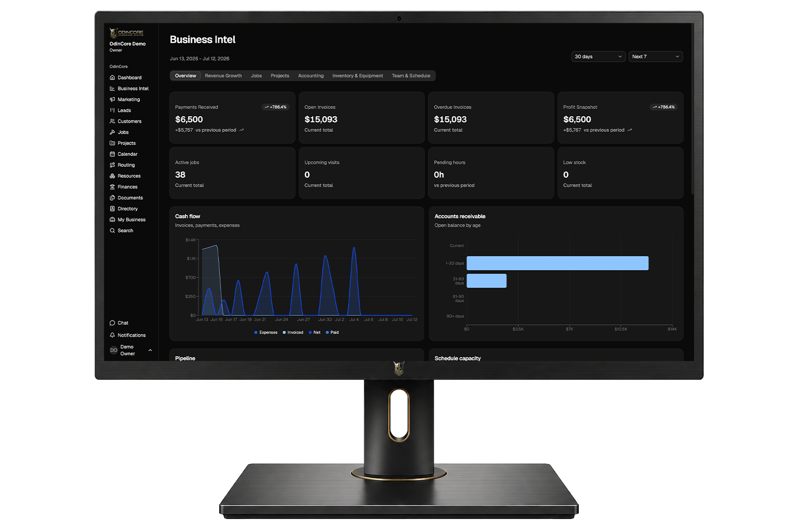Click the trend arrow beside Profit Snapshot's vs previous period
The height and width of the screenshot is (532, 798).
click(x=630, y=130)
